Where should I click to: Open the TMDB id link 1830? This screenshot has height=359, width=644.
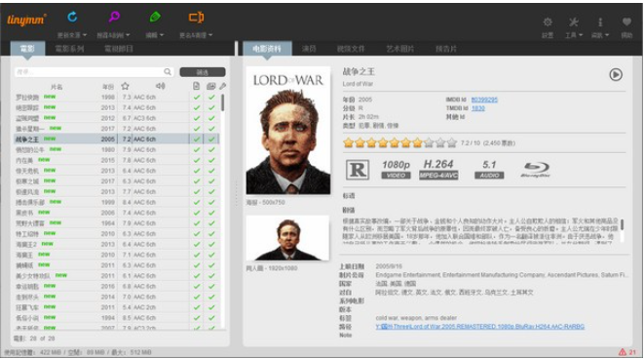[478, 108]
